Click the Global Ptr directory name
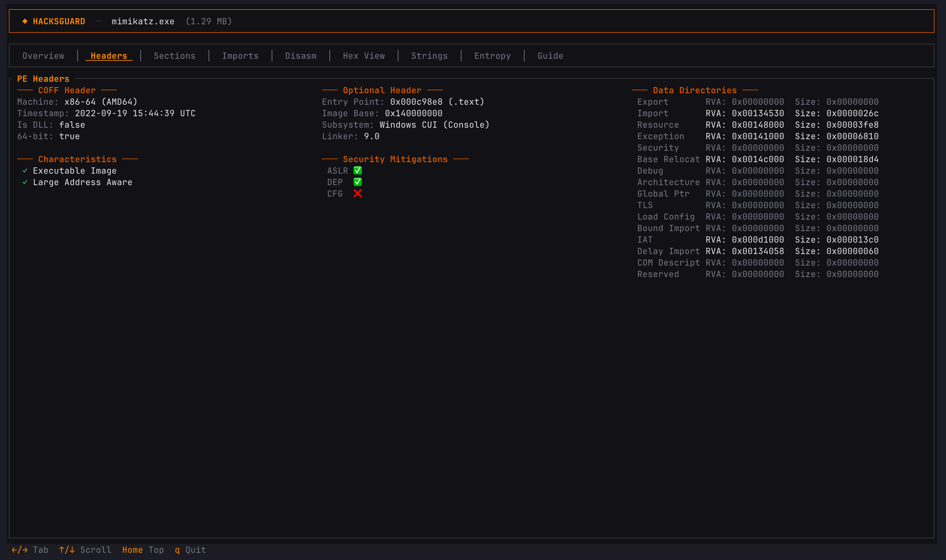 tap(664, 194)
